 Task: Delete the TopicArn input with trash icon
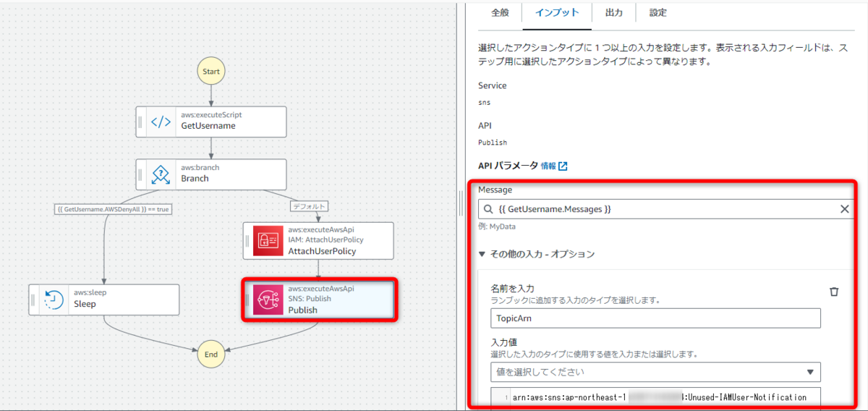(x=834, y=292)
